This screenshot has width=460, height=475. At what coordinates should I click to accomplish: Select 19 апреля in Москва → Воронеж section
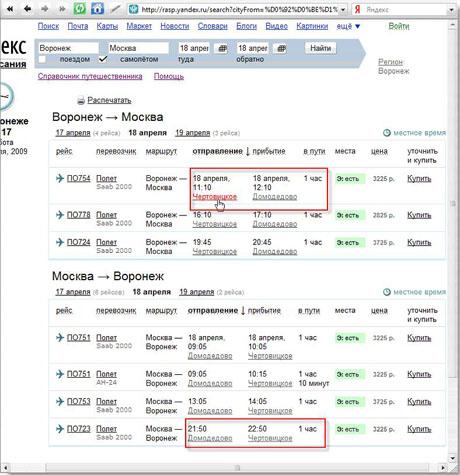197,292
